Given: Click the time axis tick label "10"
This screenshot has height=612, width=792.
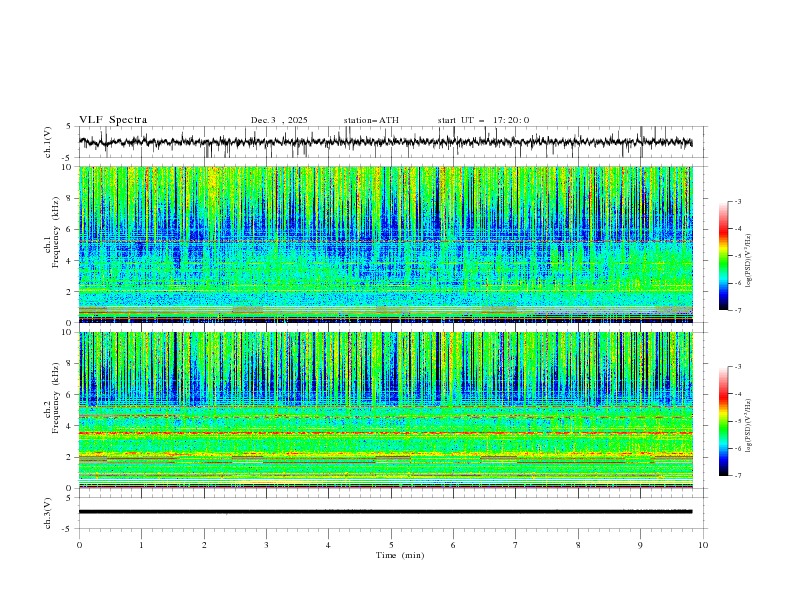Looking at the screenshot, I should [703, 545].
